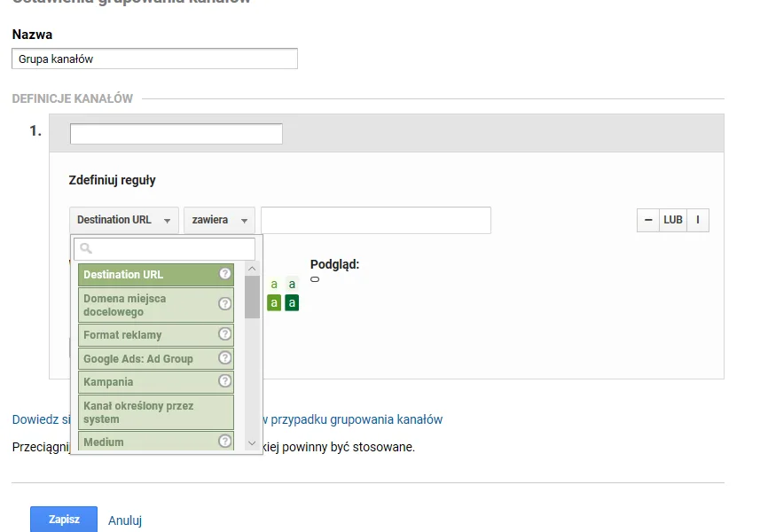Click the Podgląd channel preview label
The height and width of the screenshot is (532, 768).
tap(334, 264)
